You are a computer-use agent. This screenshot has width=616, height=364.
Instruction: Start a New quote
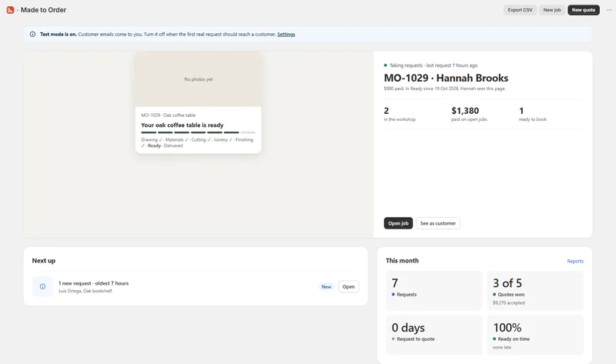click(x=584, y=10)
